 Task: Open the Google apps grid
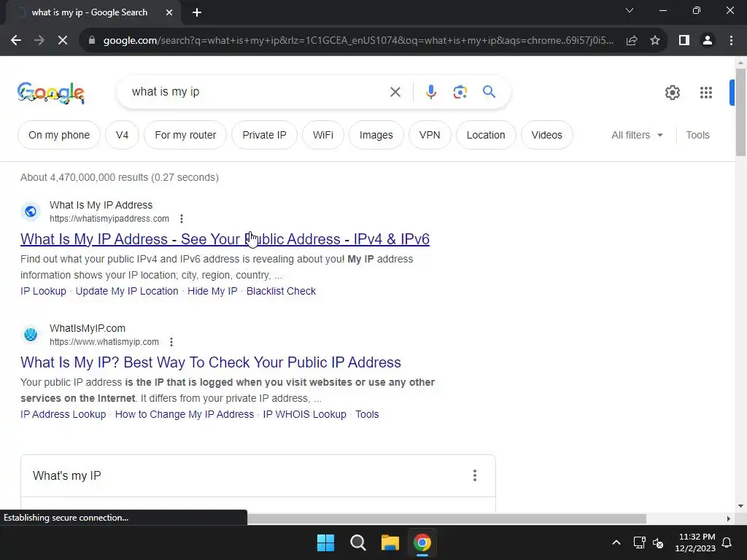(706, 93)
